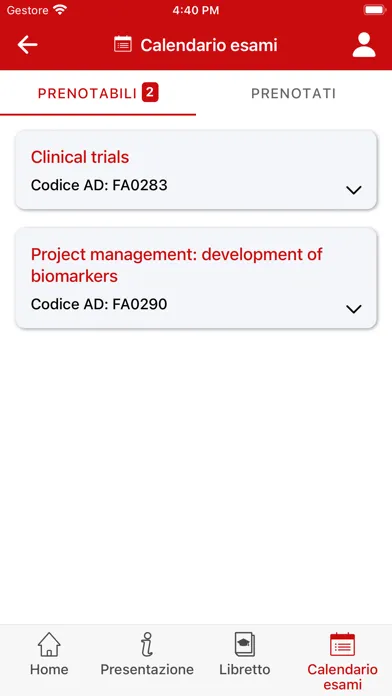The image size is (392, 696).
Task: Tap the back arrow icon
Action: [x=27, y=45]
